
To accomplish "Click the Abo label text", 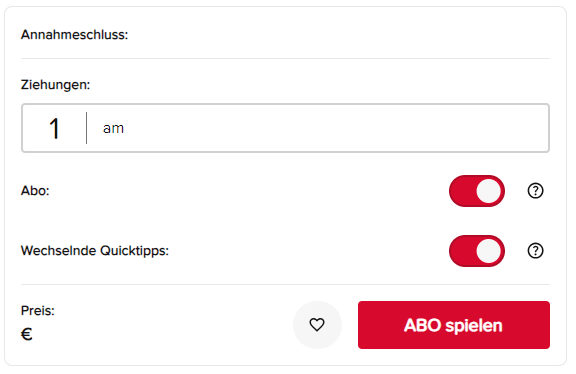I will coord(35,191).
